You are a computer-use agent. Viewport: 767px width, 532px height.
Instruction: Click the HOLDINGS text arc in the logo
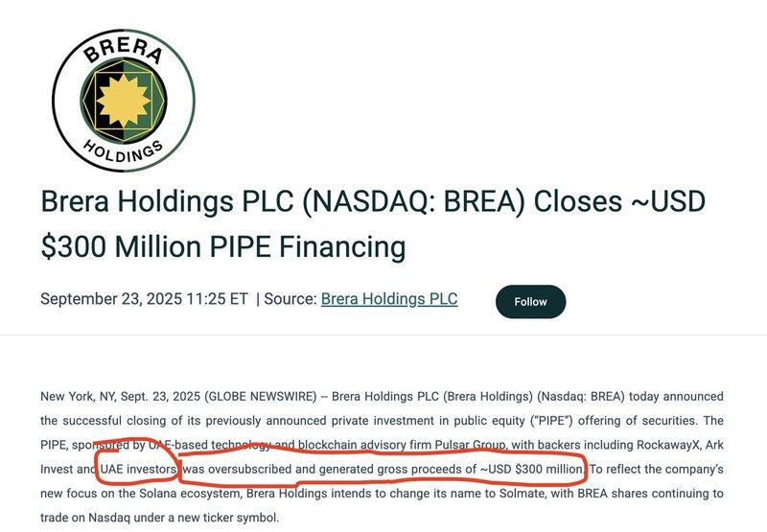coord(123,151)
